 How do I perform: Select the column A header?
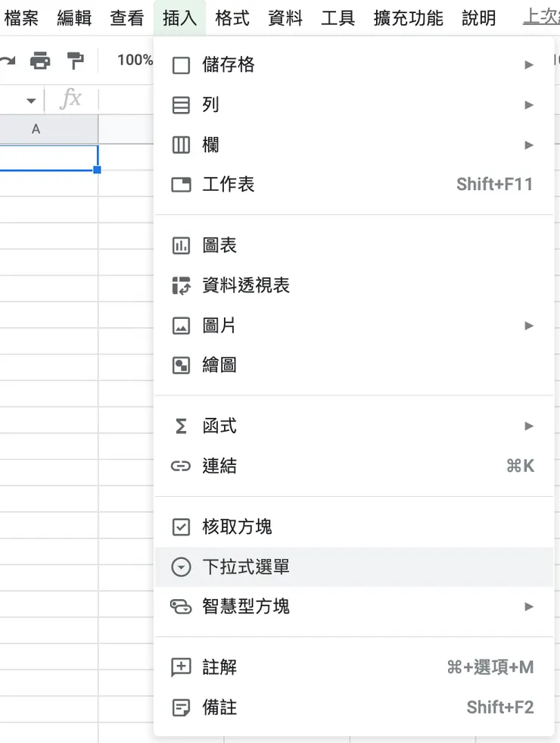pyautogui.click(x=36, y=129)
